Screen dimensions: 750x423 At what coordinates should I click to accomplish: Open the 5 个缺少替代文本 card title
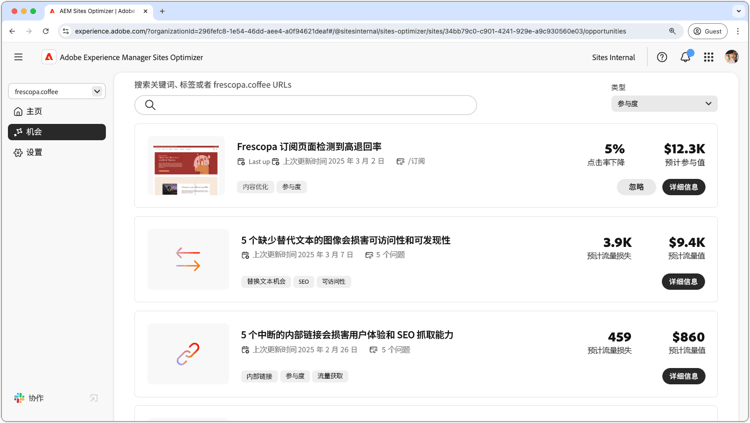point(345,240)
